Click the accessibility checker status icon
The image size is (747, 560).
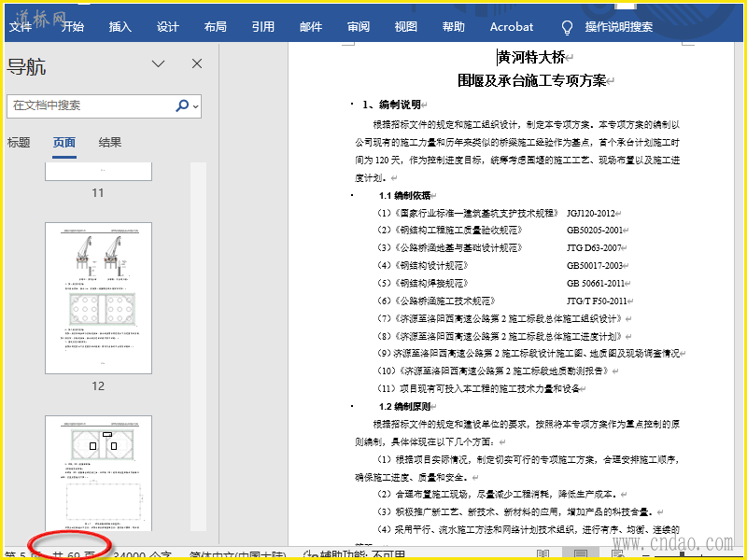(312, 554)
